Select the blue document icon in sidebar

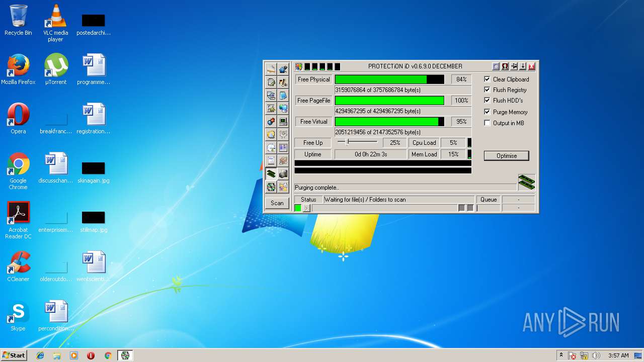pos(283,95)
